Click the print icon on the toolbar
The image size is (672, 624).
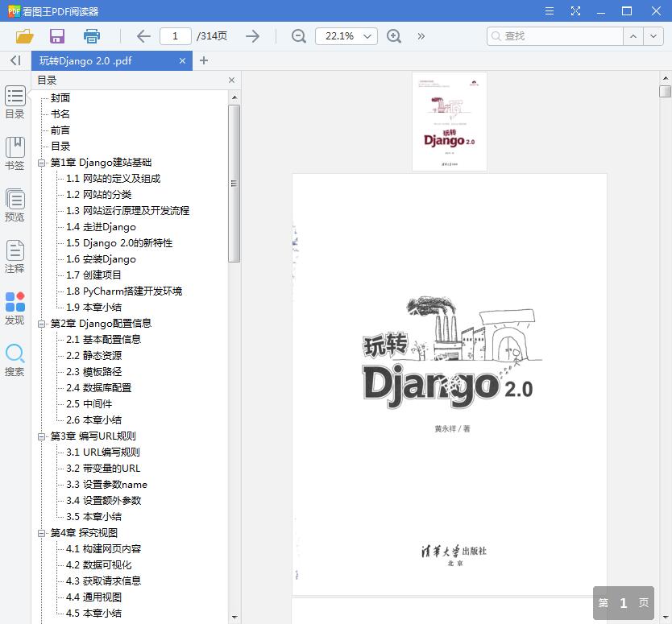pyautogui.click(x=91, y=36)
